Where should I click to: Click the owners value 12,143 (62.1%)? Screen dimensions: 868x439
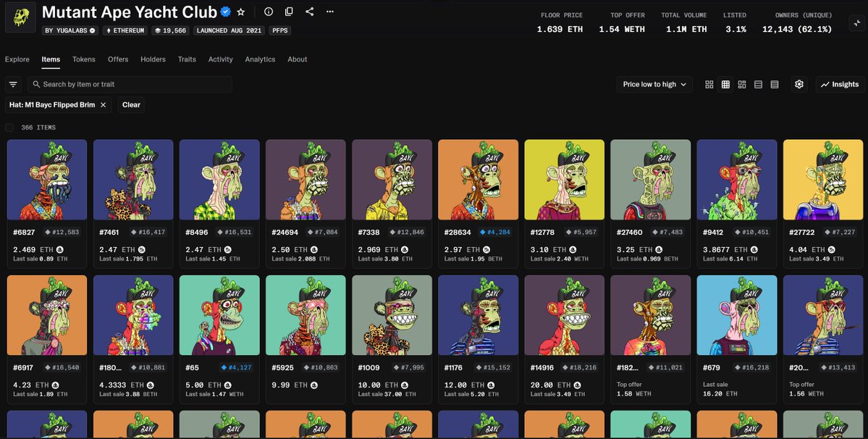click(796, 30)
